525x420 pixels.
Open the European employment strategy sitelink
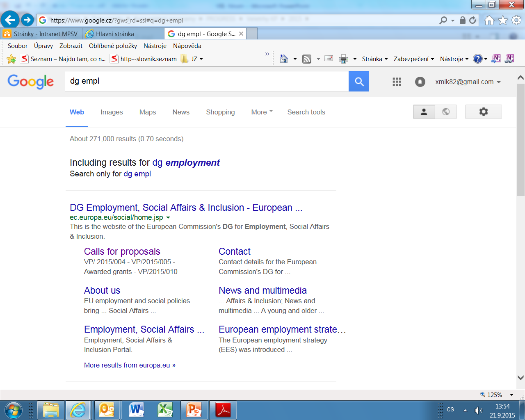pos(282,329)
